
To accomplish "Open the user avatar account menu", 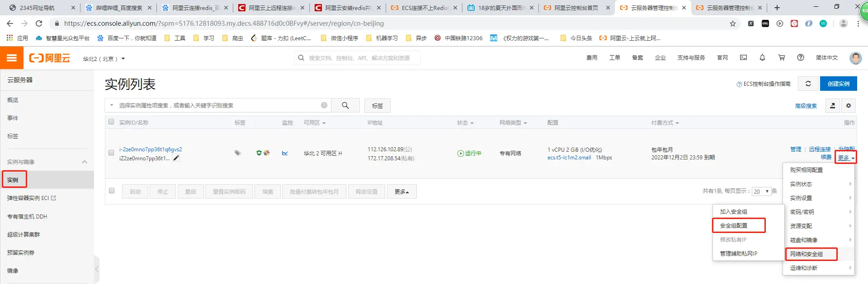I will tap(855, 58).
